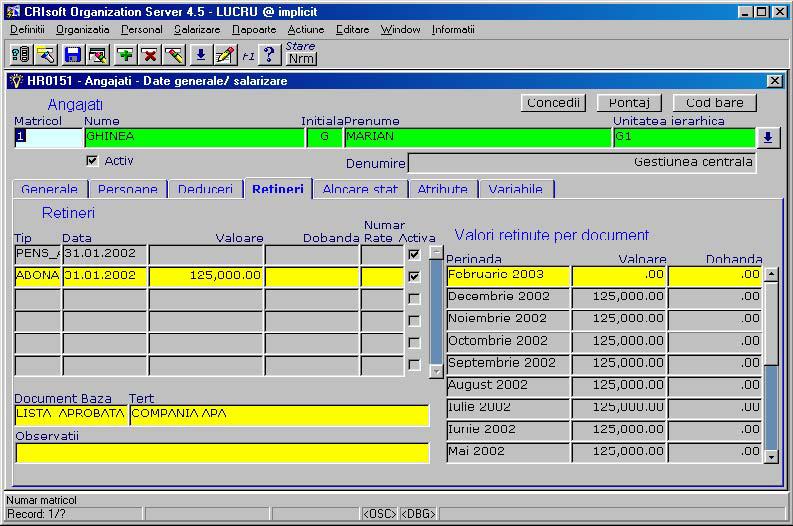Switch to the Generale tab
The height and width of the screenshot is (526, 793).
50,189
